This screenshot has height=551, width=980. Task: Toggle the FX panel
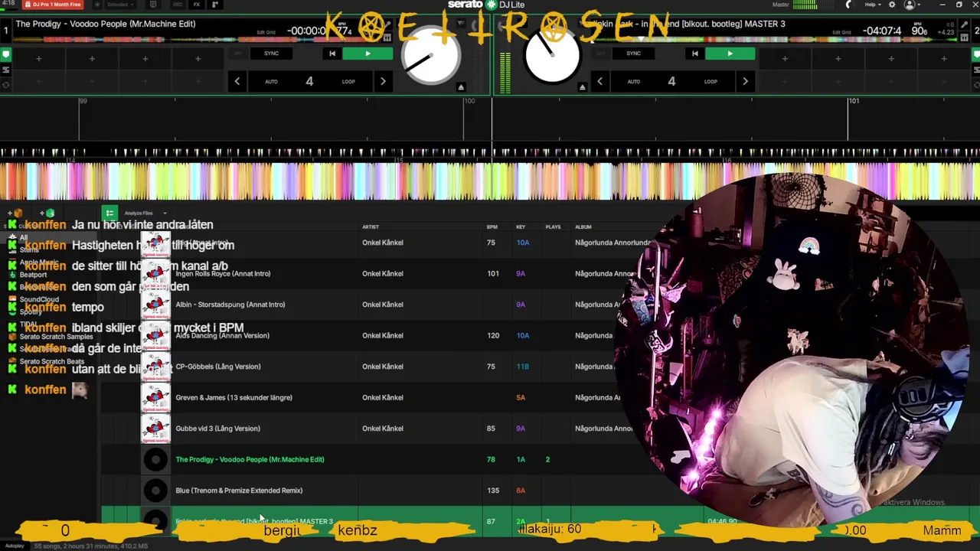197,5
